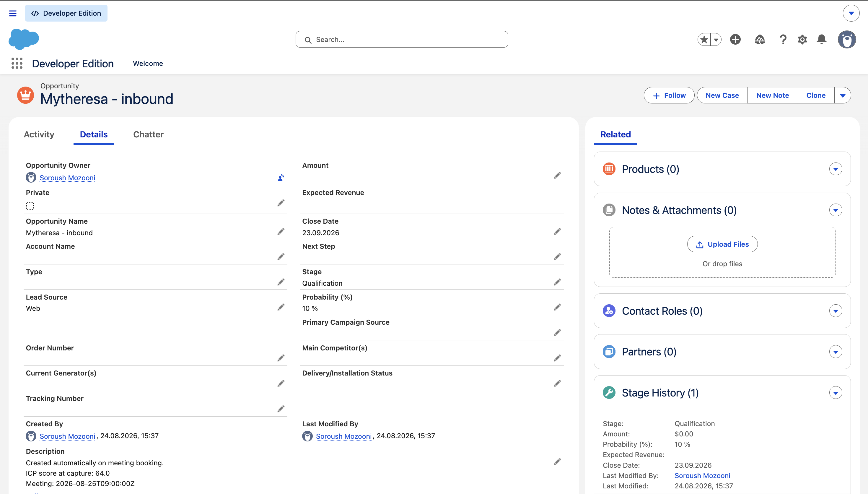Image resolution: width=868 pixels, height=494 pixels.
Task: Open the Contact Roles menu arrow
Action: 836,311
